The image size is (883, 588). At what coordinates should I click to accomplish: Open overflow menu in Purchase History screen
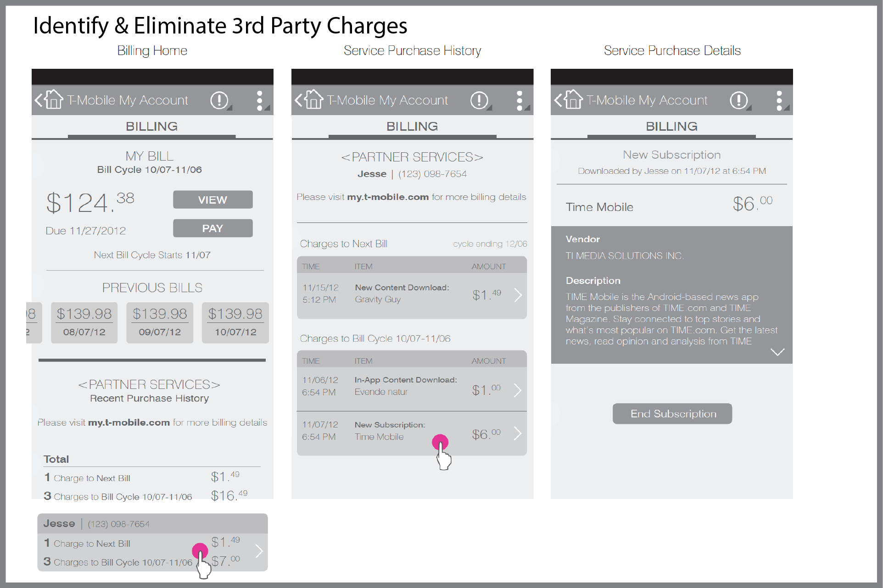[520, 100]
